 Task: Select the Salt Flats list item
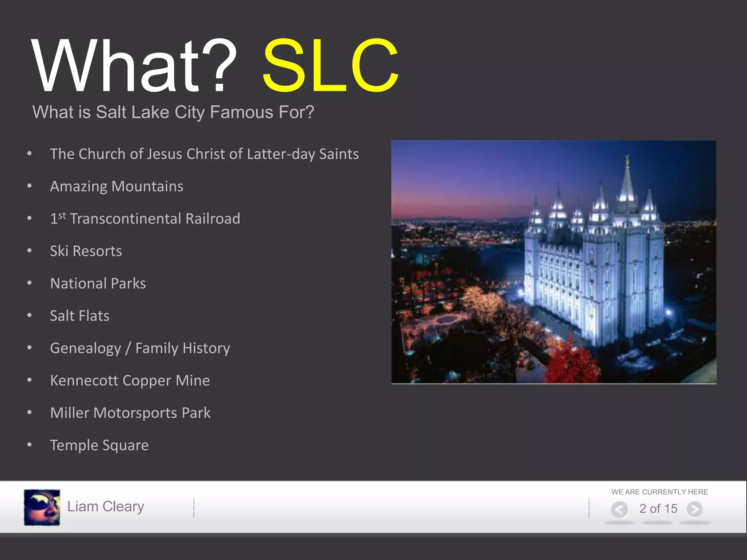pos(80,316)
